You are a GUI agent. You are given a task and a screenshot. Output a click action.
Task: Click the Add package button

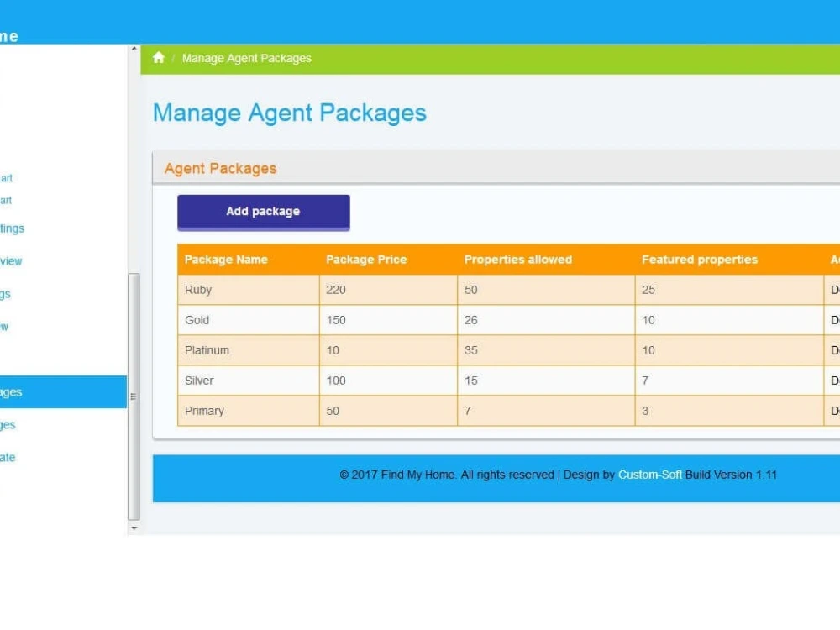(264, 213)
